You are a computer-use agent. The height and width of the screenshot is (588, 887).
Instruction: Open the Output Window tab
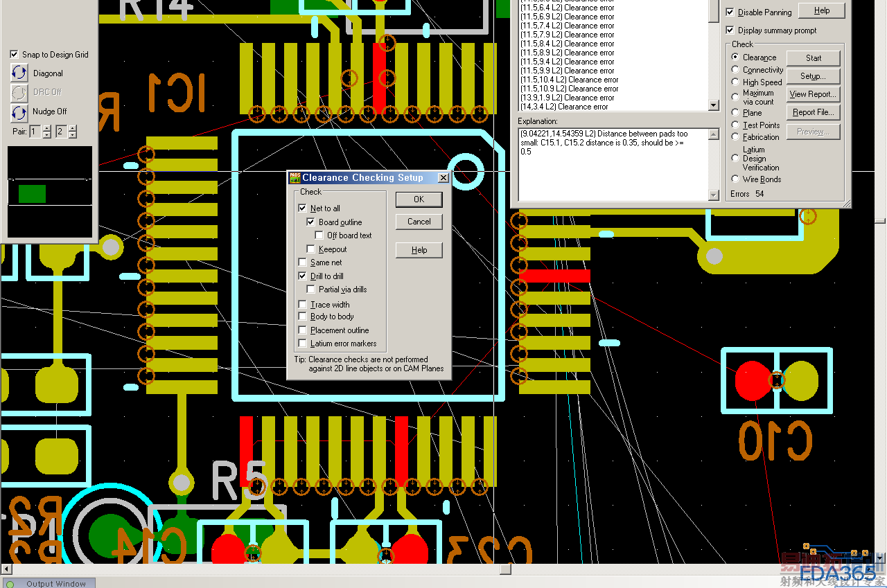(x=55, y=584)
